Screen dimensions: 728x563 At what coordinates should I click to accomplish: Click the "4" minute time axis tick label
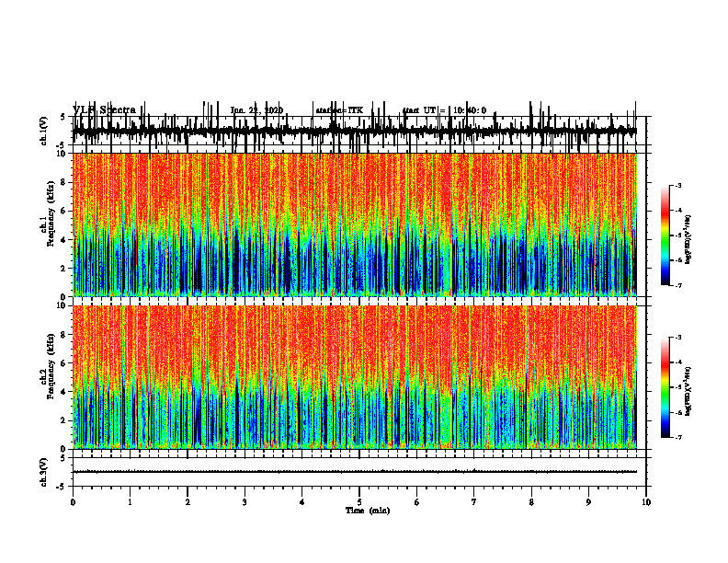point(302,502)
